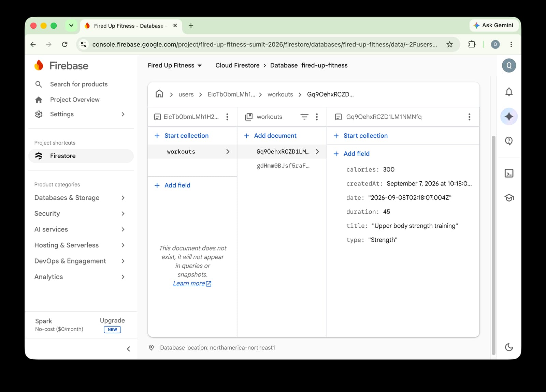Open new browser tab
Screen dimensions: 546x392
tap(191, 26)
